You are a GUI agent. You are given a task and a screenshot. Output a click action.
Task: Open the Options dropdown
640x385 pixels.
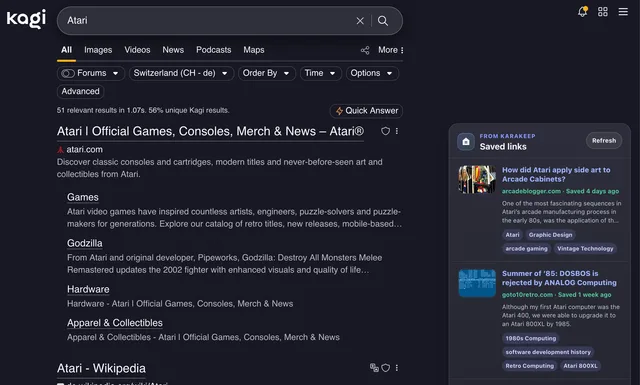pyautogui.click(x=372, y=73)
